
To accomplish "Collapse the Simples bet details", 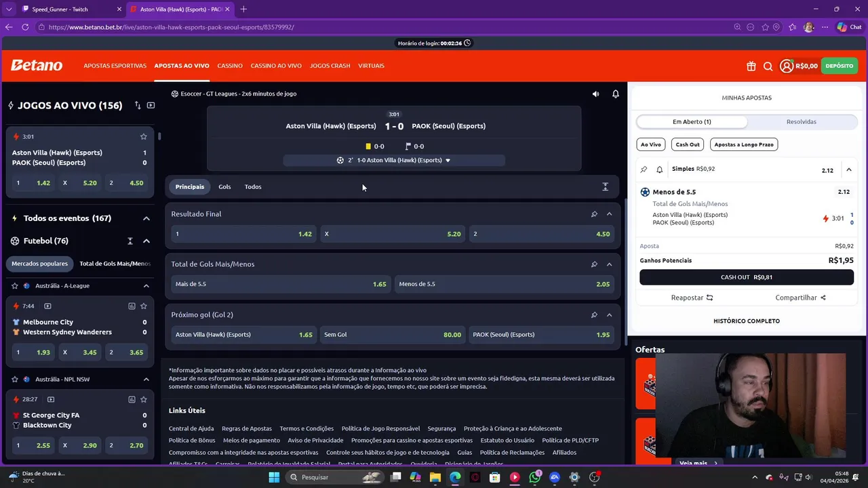I will 849,169.
